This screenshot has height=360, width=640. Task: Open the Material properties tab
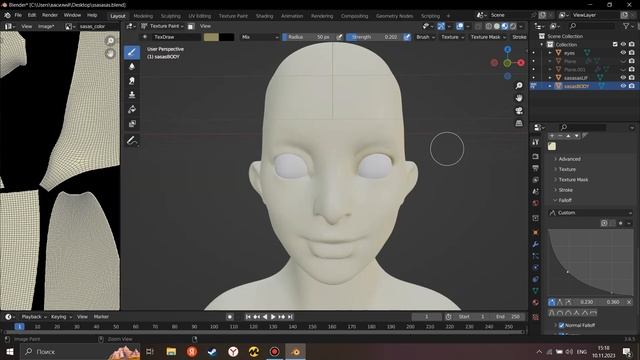(536, 302)
